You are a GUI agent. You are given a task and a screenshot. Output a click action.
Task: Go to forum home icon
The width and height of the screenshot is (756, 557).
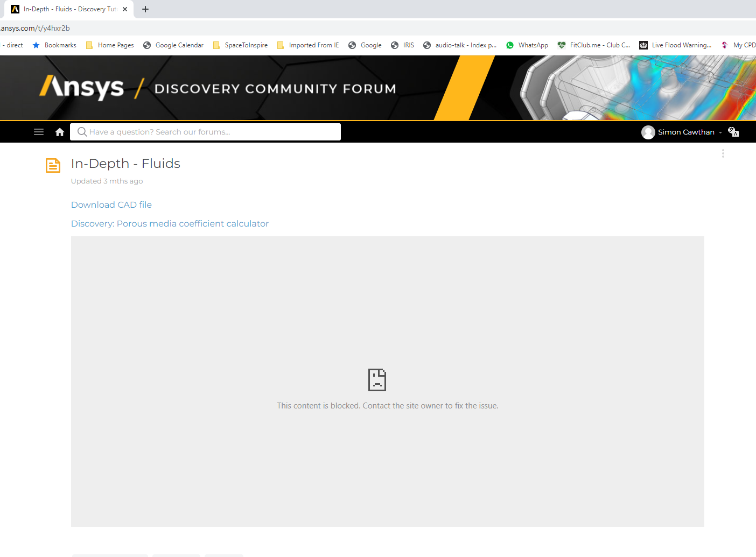pyautogui.click(x=60, y=132)
